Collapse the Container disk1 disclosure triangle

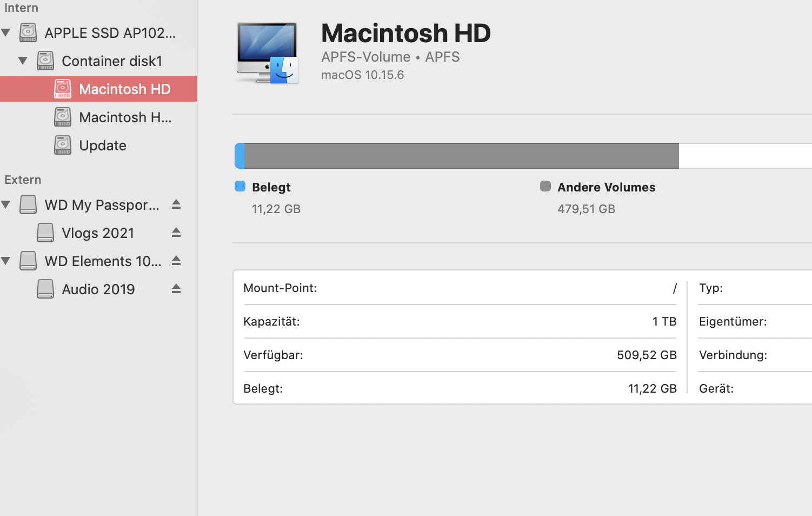click(x=23, y=61)
